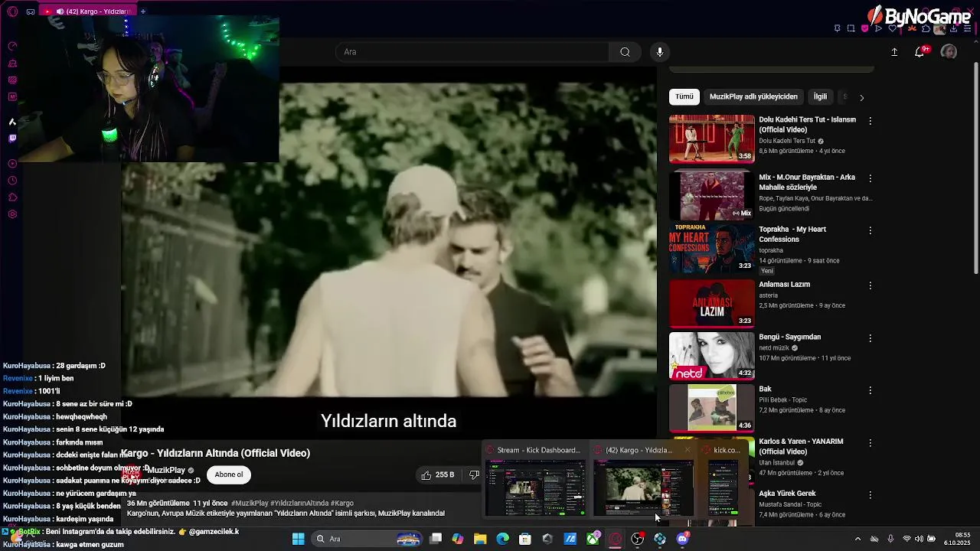The image size is (980, 551).
Task: Open the Mix M.Onur Bayraktan playlist title
Action: coord(807,182)
